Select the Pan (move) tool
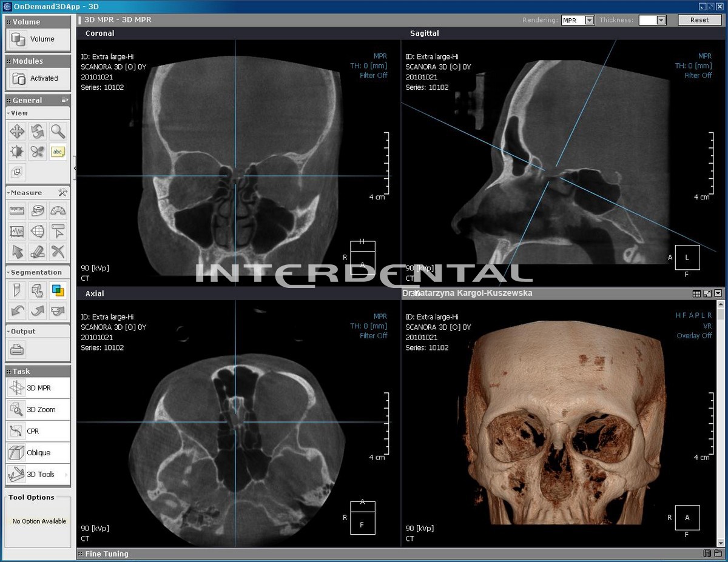728x562 pixels. tap(18, 131)
